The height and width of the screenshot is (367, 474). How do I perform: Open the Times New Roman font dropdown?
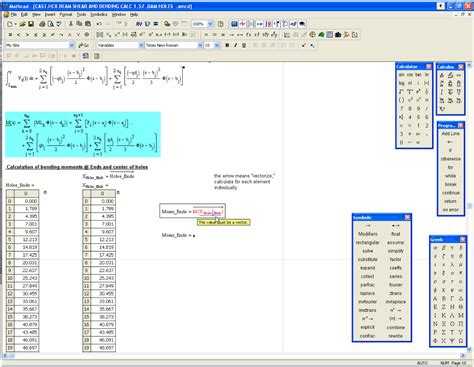click(x=200, y=45)
